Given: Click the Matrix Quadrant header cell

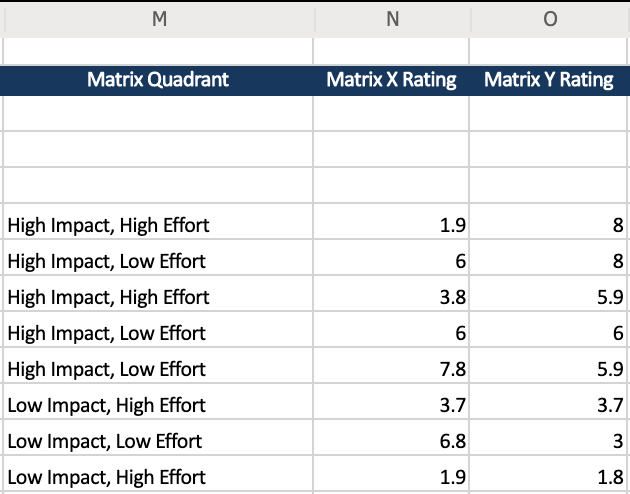Looking at the screenshot, I should 158,80.
